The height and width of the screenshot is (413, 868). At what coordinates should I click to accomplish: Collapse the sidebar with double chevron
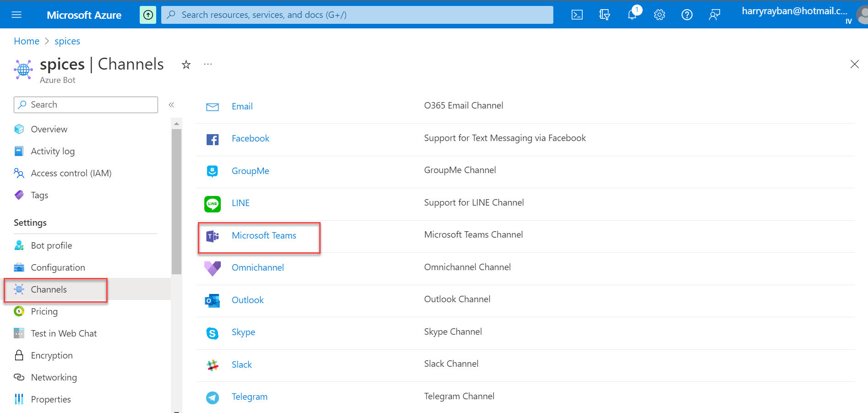pos(171,105)
